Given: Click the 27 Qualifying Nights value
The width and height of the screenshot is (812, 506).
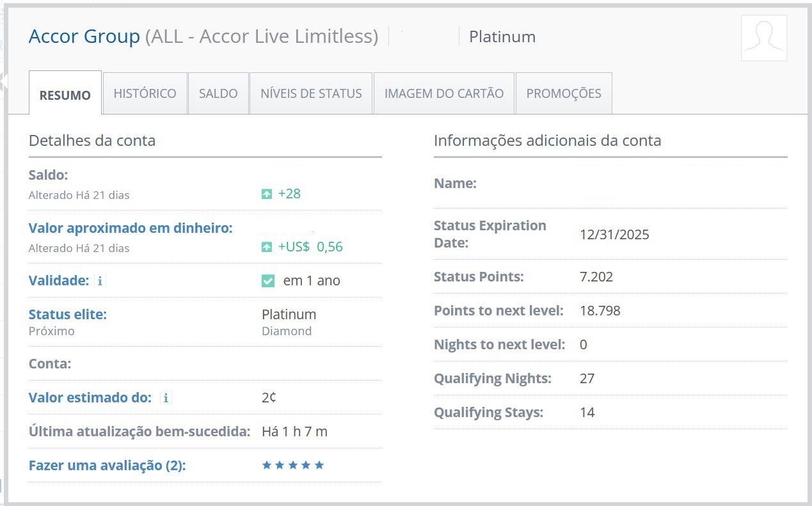Looking at the screenshot, I should 587,378.
